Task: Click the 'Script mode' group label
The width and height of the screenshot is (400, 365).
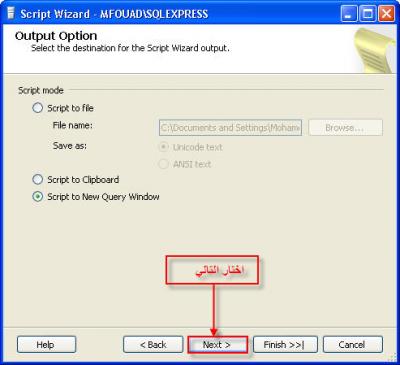Action: [x=41, y=90]
